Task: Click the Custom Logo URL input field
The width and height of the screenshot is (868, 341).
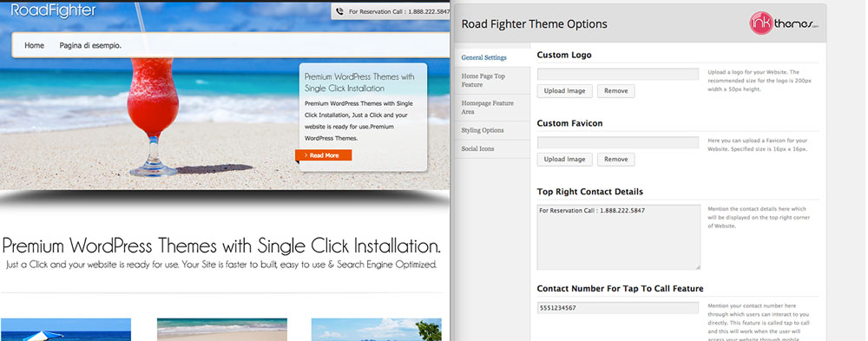Action: pyautogui.click(x=618, y=74)
